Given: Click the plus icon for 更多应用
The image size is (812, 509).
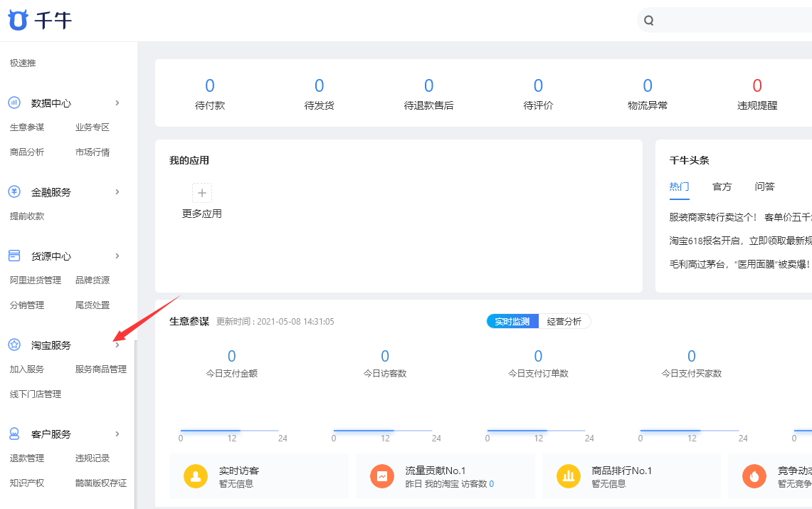Looking at the screenshot, I should (202, 193).
